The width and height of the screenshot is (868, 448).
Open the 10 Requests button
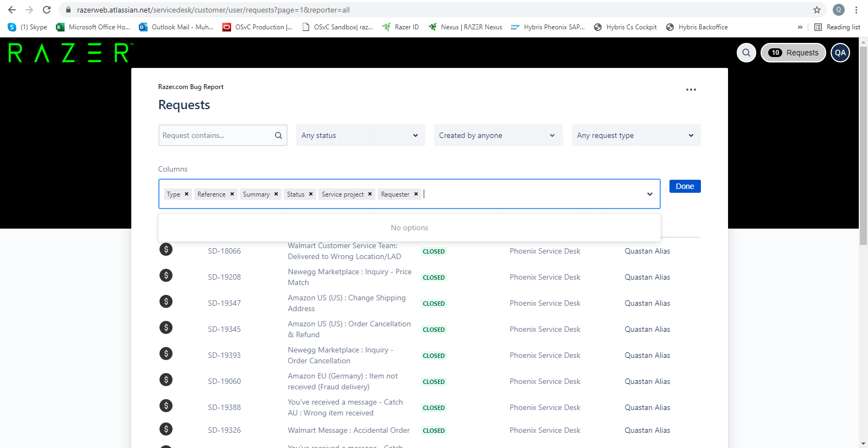(x=793, y=53)
